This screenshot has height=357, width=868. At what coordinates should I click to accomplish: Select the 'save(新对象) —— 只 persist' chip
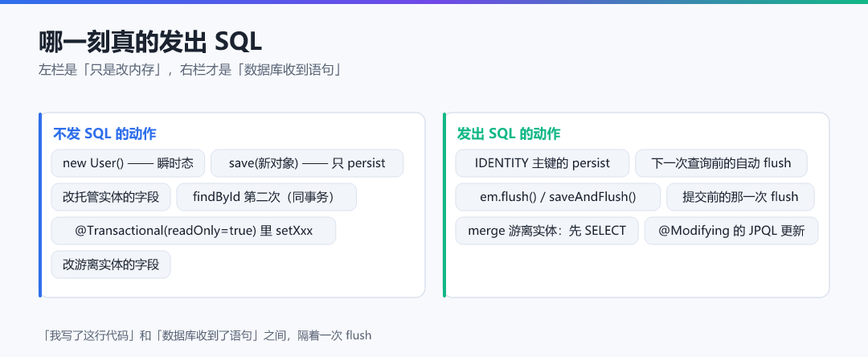(307, 163)
